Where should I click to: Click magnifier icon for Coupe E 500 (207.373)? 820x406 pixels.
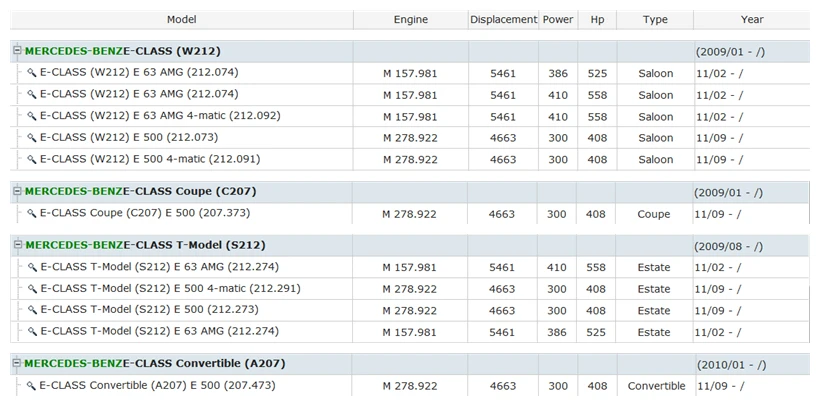coord(32,213)
